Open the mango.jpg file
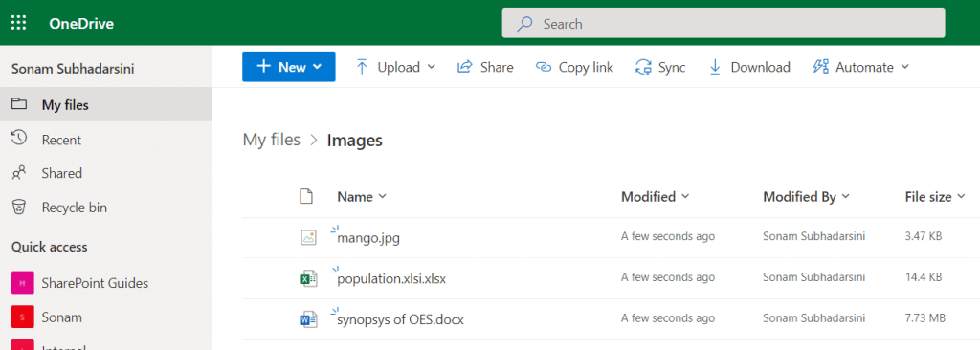 point(368,238)
